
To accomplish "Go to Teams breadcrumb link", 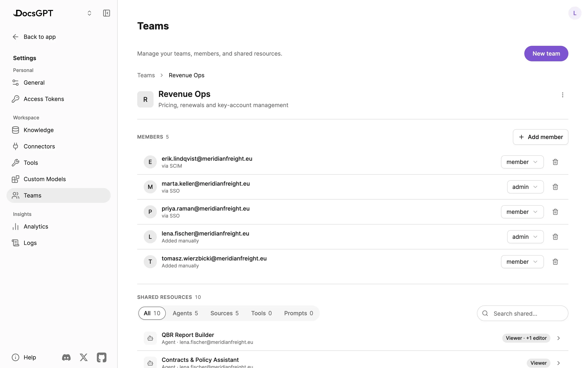I will [x=146, y=75].
